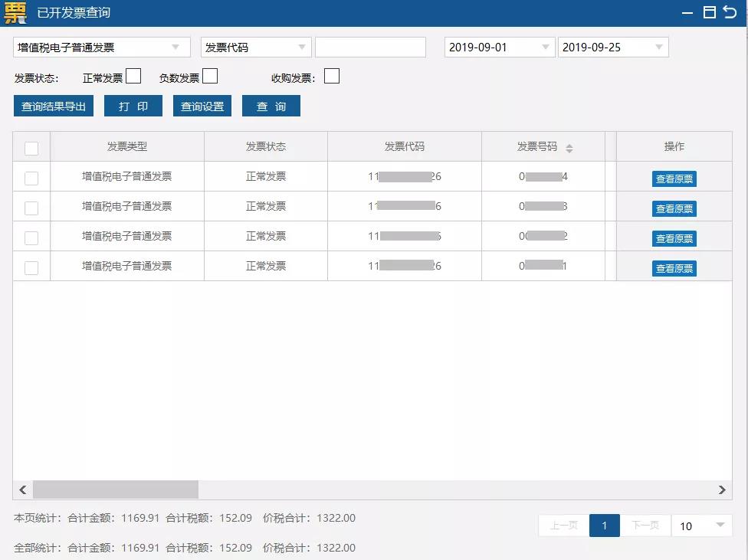The width and height of the screenshot is (748, 560).
Task: Click the left scroll arrow of horizontal scrollbar
Action: pyautogui.click(x=22, y=490)
